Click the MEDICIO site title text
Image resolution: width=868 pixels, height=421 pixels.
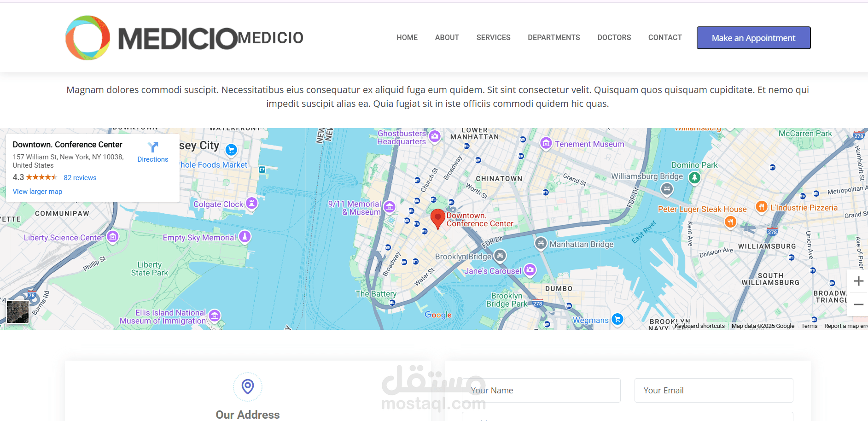(x=271, y=38)
